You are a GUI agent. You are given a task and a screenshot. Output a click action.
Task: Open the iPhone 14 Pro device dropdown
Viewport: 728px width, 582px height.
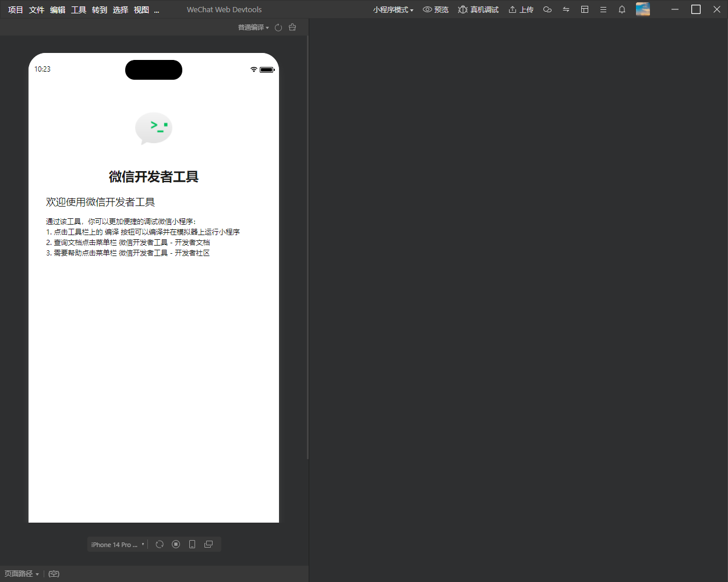tap(118, 545)
